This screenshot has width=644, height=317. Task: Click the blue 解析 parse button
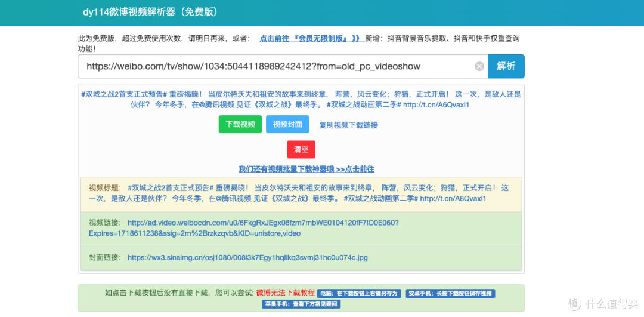click(506, 66)
